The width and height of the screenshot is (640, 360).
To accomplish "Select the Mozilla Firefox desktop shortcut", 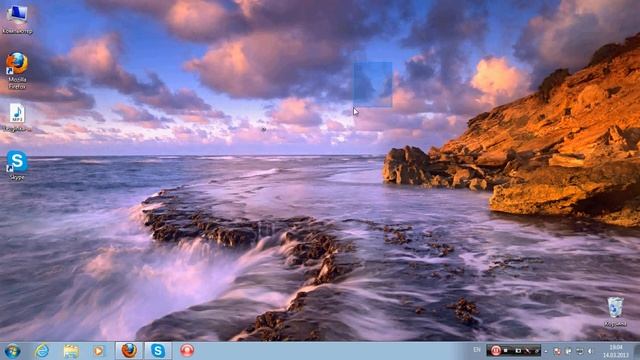I will click(17, 70).
